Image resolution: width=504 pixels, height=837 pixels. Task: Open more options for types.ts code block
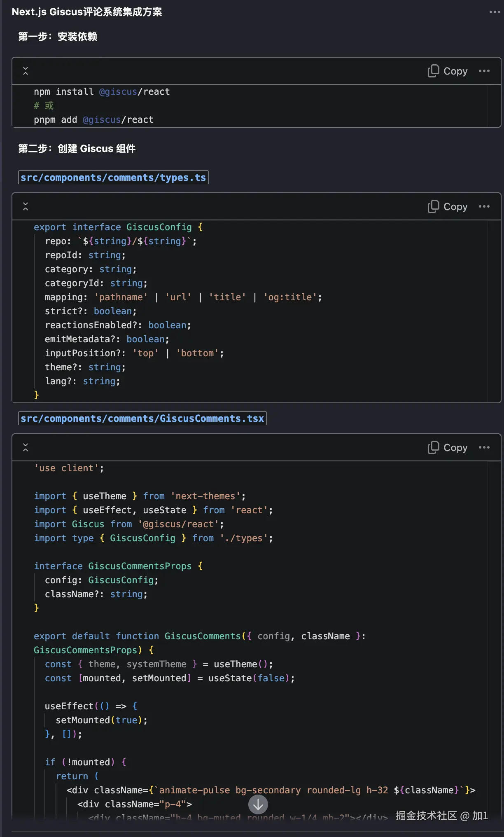click(484, 207)
